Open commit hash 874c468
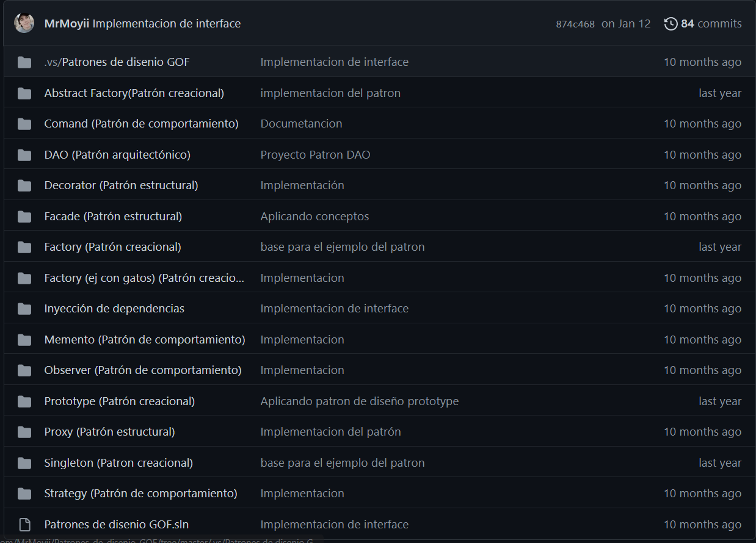Viewport: 756px width, 543px height. click(575, 24)
